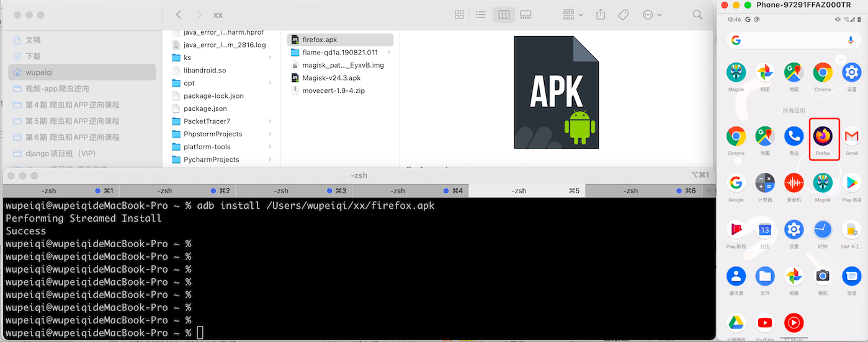Switch to terminal tab ⌘4
This screenshot has height=342, width=868.
pos(410,191)
